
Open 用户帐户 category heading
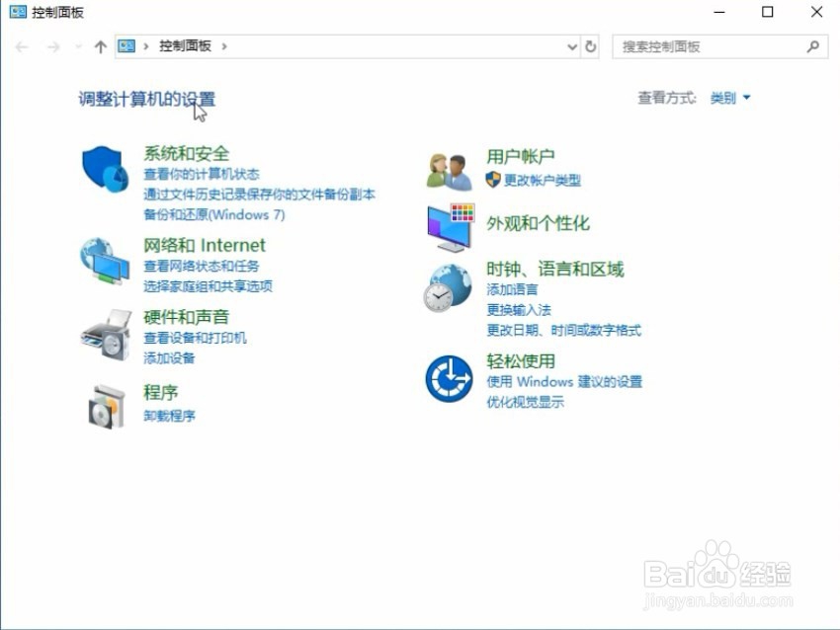click(x=520, y=156)
